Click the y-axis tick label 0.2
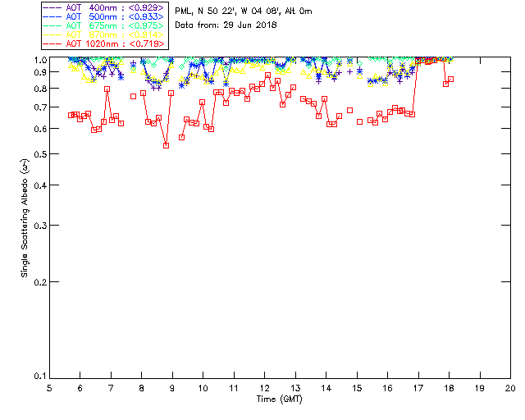The height and width of the screenshot is (420, 525). tap(40, 282)
